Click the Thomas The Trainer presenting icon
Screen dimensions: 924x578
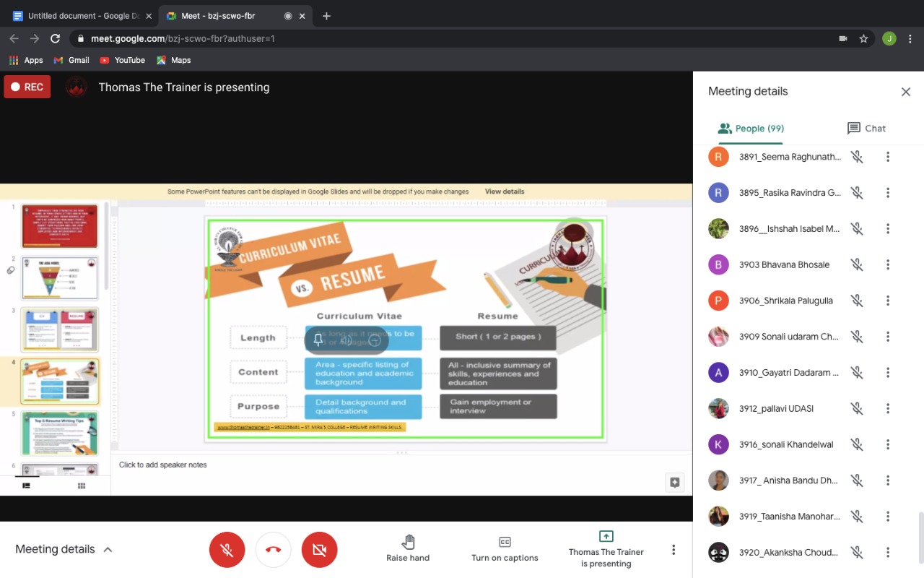(x=606, y=536)
